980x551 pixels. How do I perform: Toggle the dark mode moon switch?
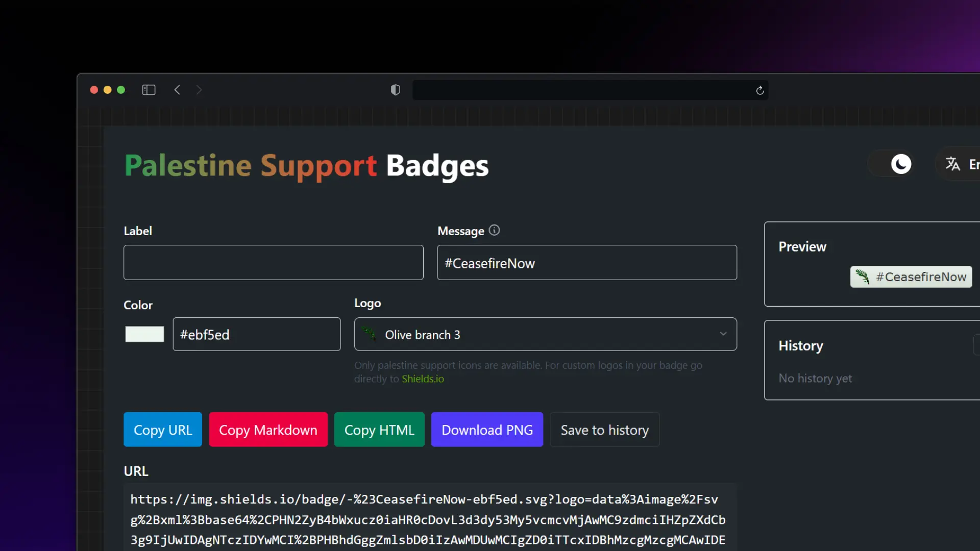900,164
